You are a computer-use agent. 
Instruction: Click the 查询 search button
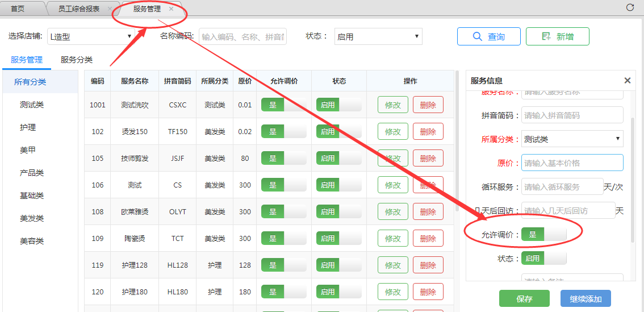click(489, 36)
